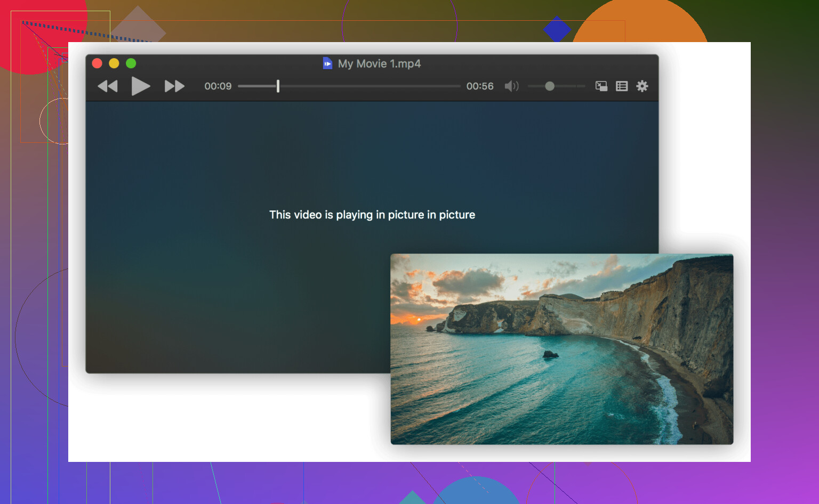Screen dimensions: 819x504
Task: Maximize the window with the green button
Action: [x=131, y=63]
